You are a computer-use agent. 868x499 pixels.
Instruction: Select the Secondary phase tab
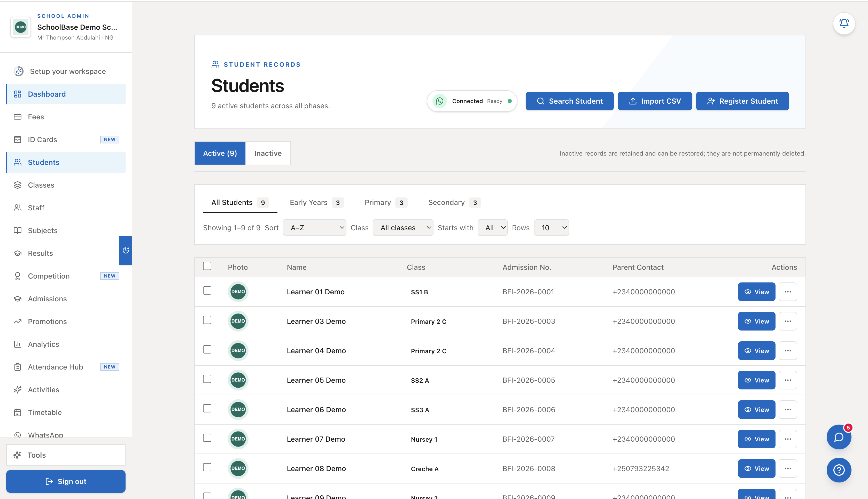coord(455,203)
